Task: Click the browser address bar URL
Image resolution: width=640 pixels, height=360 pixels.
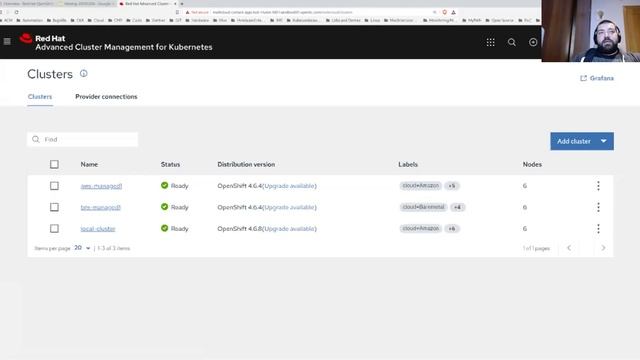Action: tap(282, 12)
